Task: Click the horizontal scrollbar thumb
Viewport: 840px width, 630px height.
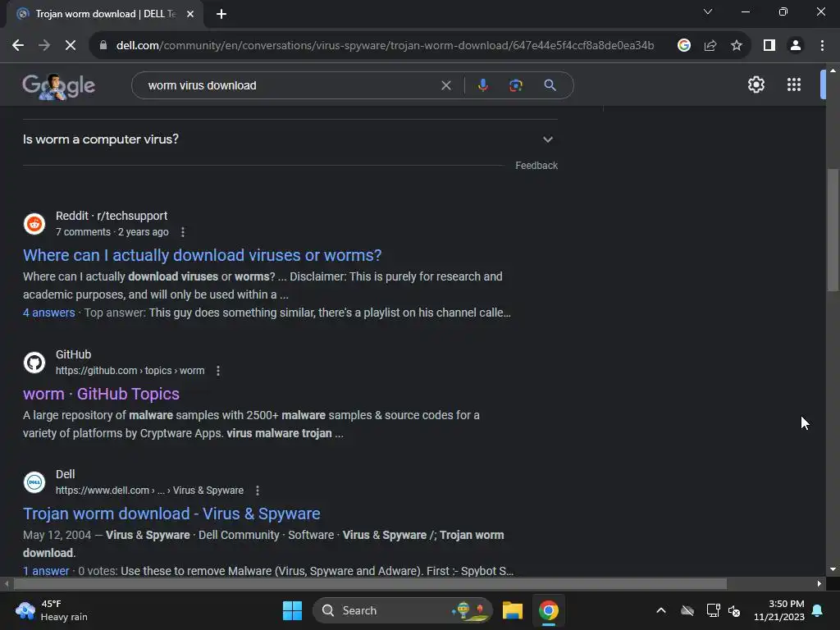Action: (x=370, y=583)
